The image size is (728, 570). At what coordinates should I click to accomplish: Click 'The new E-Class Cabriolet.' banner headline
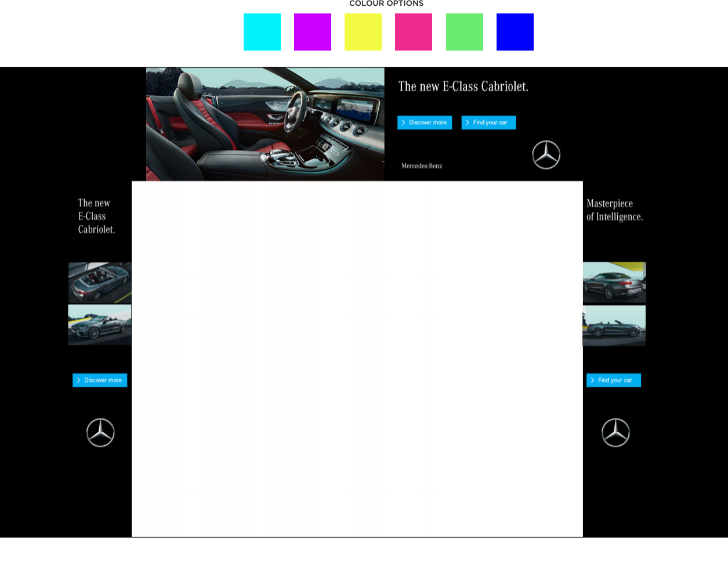pyautogui.click(x=463, y=86)
